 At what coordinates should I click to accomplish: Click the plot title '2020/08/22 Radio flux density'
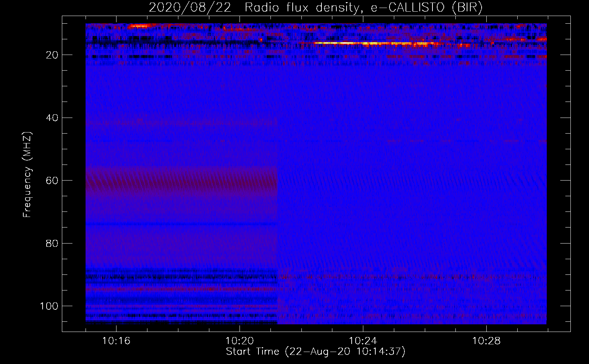(x=316, y=8)
